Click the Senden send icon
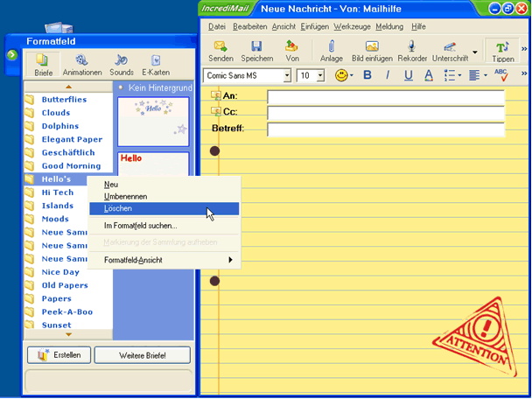 click(x=220, y=52)
